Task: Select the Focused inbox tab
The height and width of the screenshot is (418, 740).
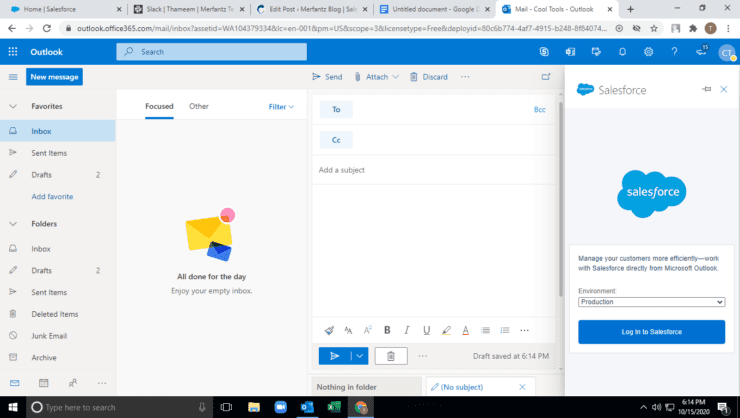Action: tap(159, 106)
